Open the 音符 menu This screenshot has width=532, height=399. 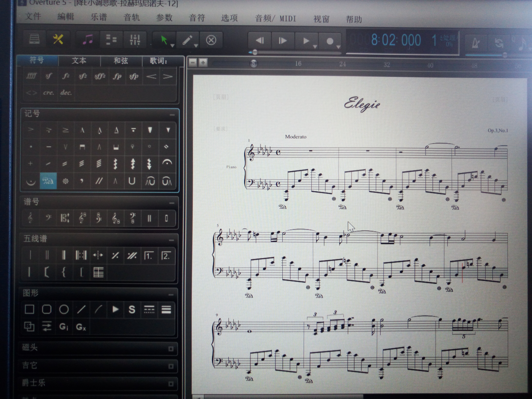pyautogui.click(x=197, y=18)
